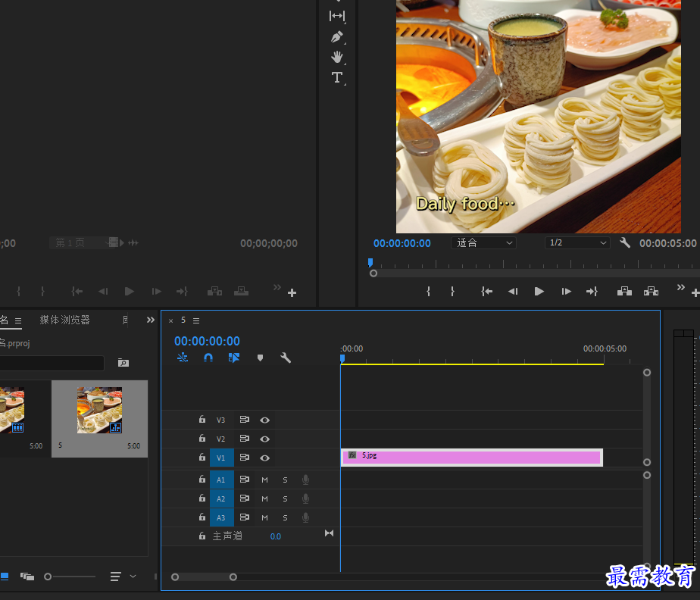The height and width of the screenshot is (600, 700).
Task: Toggle timeline Snap magnet icon
Action: pyautogui.click(x=208, y=358)
